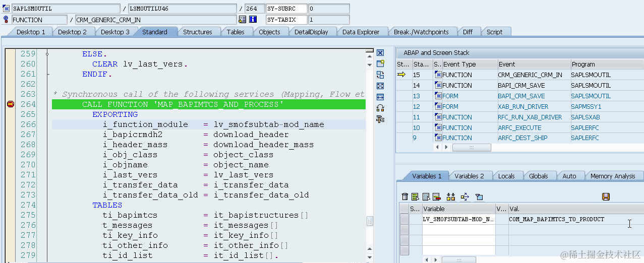Click the blue arrows navigation icon in Variables toolbar

coord(465,196)
